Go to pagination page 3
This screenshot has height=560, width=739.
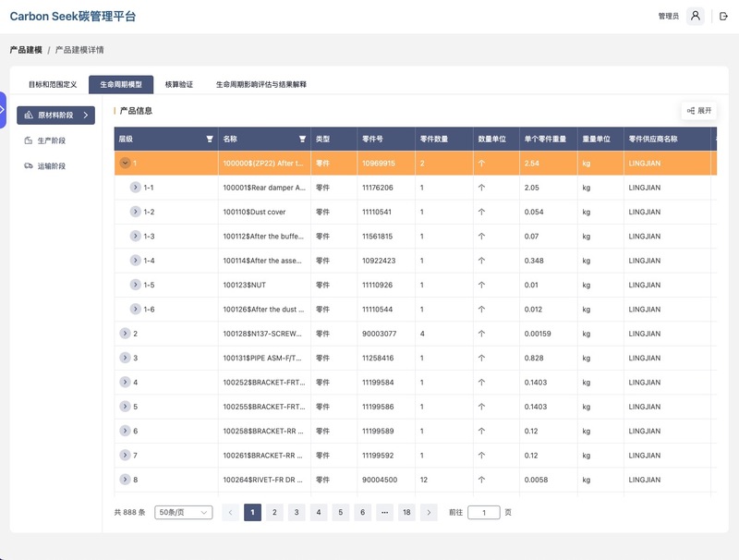(297, 512)
